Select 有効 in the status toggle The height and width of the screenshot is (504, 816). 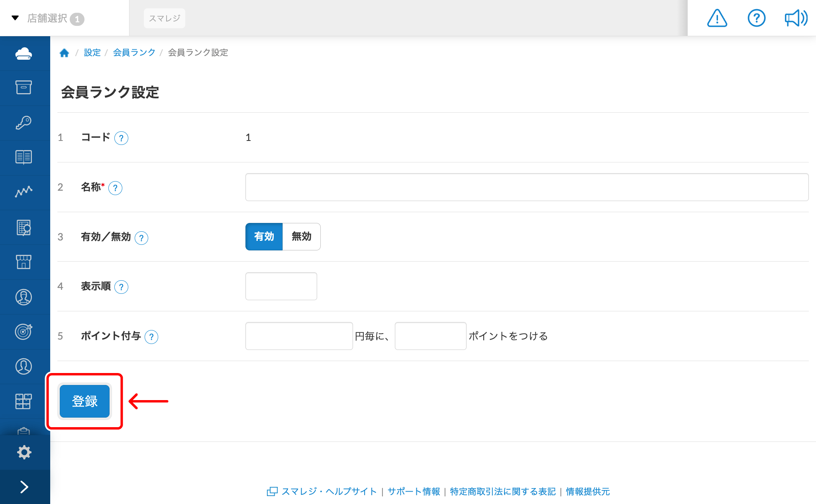coord(264,236)
